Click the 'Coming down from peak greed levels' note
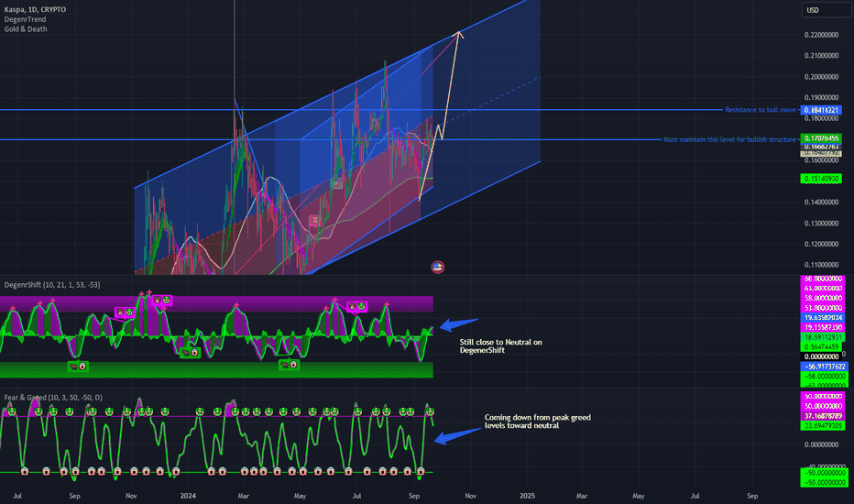Screen dimensions: 854x504 click(538, 422)
